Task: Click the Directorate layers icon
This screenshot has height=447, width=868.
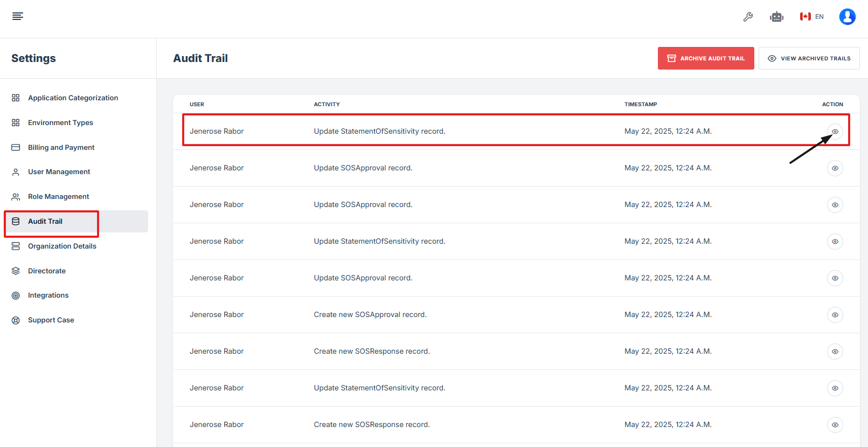Action: point(16,271)
